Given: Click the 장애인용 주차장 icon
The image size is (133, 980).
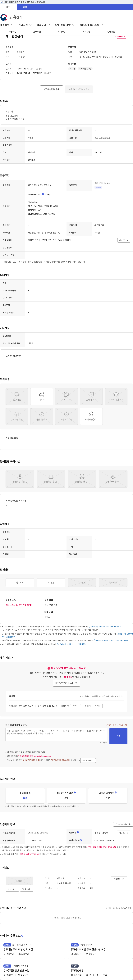Looking at the screenshot, I should pyautogui.click(x=20, y=479).
